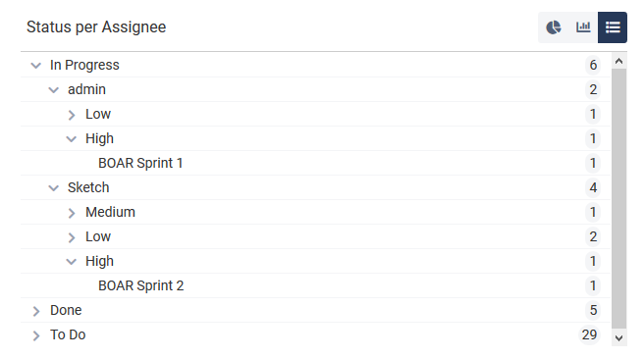Screen dimensions: 644x359
Task: Expand Low priority under admin
Action: 72,115
